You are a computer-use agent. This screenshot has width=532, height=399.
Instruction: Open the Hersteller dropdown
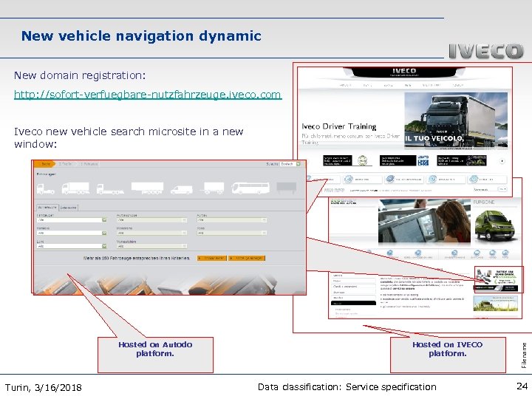pyautogui.click(x=72, y=233)
